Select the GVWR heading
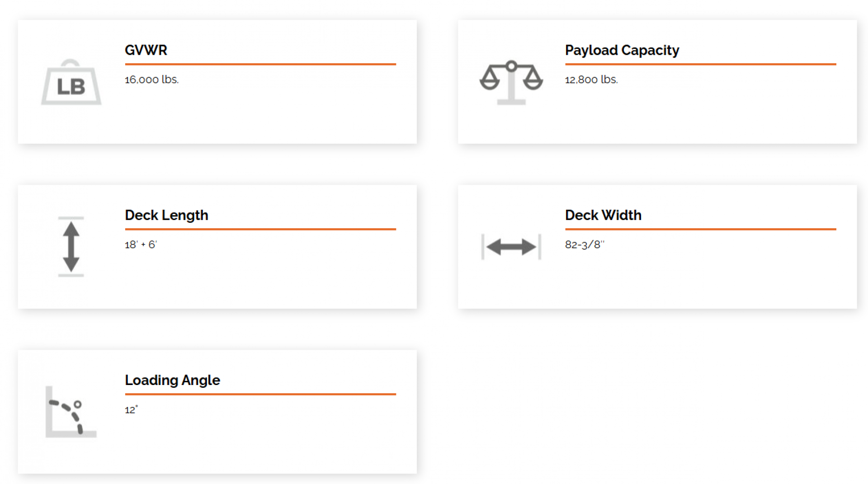Screen dimensions: 868x484 click(146, 50)
